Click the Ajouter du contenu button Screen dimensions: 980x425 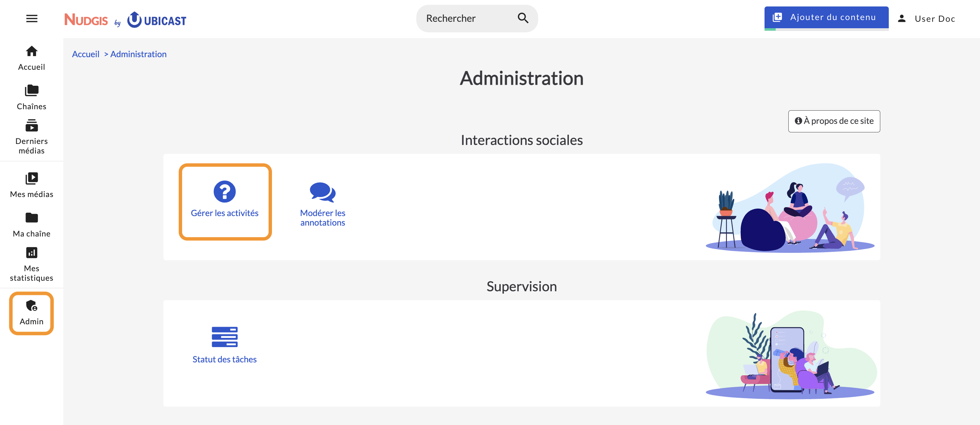click(826, 17)
